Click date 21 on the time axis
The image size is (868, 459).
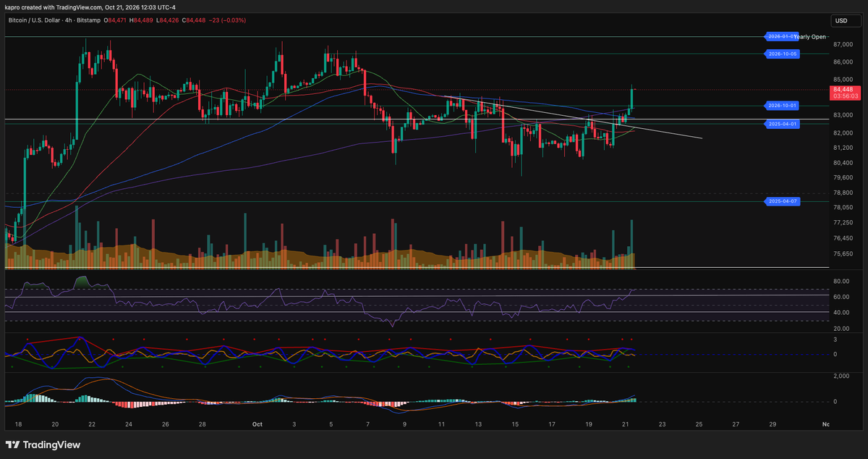point(624,425)
